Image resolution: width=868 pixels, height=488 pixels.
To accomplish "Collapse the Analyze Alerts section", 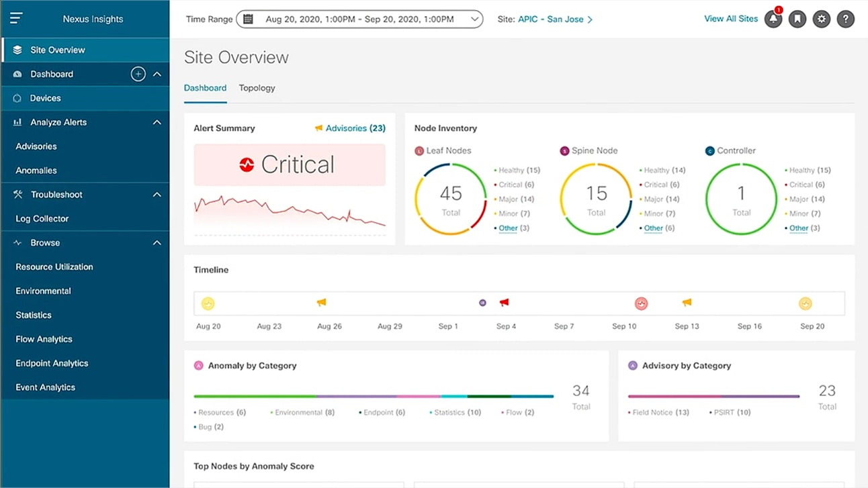I will (157, 122).
